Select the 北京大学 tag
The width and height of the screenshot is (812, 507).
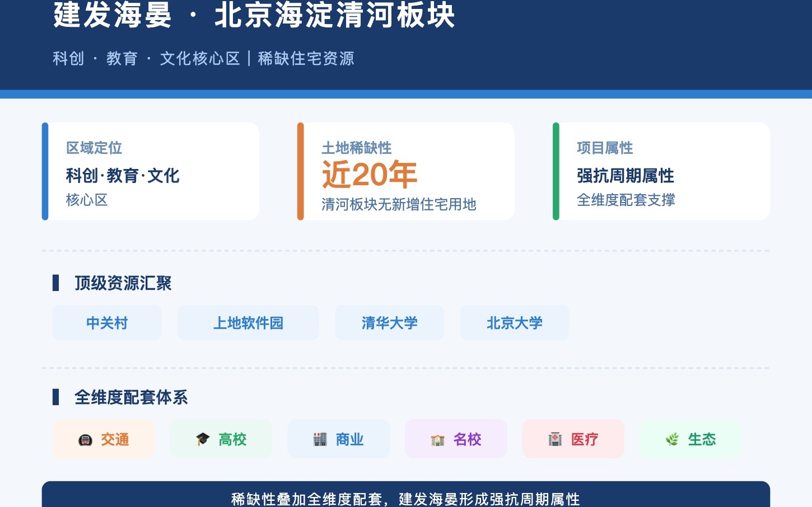pyautogui.click(x=515, y=323)
